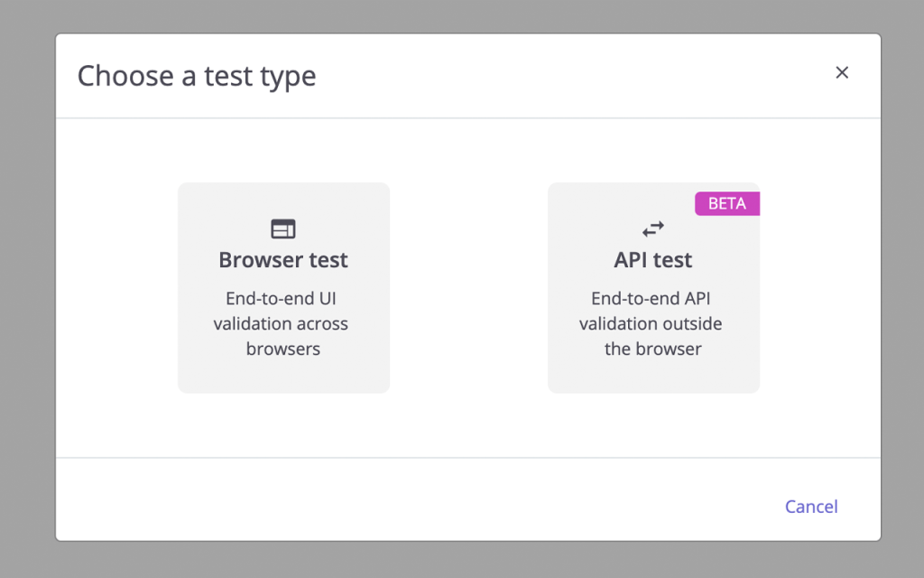
Task: Click the 'Choose a test type' title
Action: click(197, 76)
